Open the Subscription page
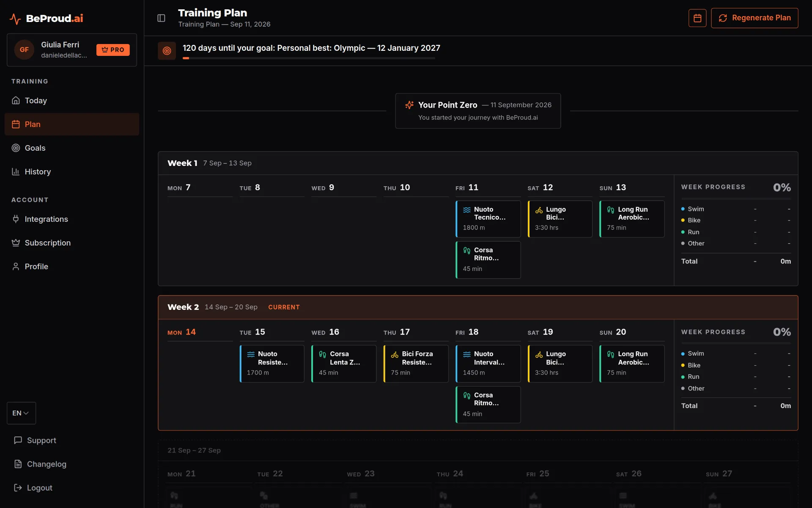The image size is (812, 508). point(72,243)
